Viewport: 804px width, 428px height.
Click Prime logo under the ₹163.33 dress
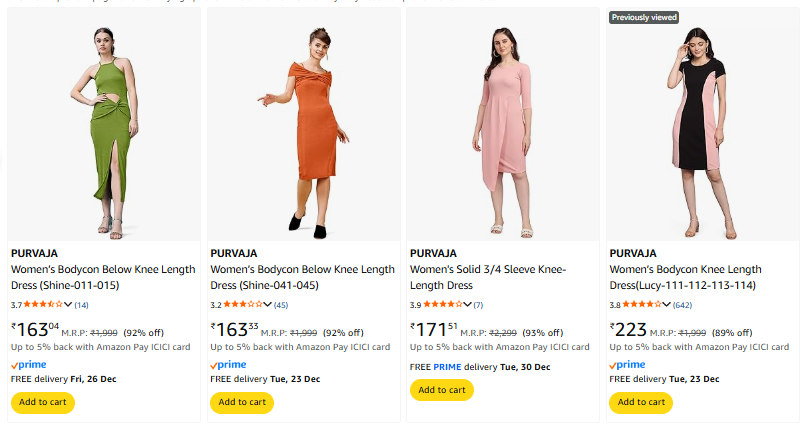tap(228, 365)
